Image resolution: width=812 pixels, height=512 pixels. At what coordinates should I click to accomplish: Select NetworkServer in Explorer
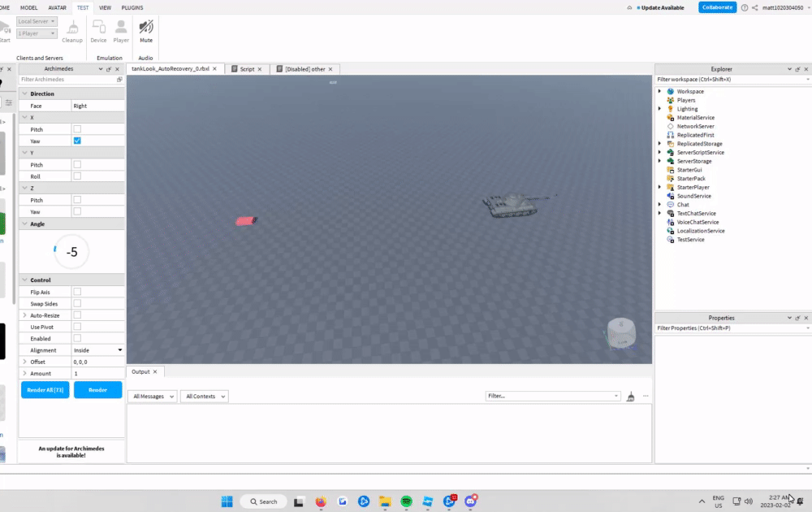[x=696, y=127]
